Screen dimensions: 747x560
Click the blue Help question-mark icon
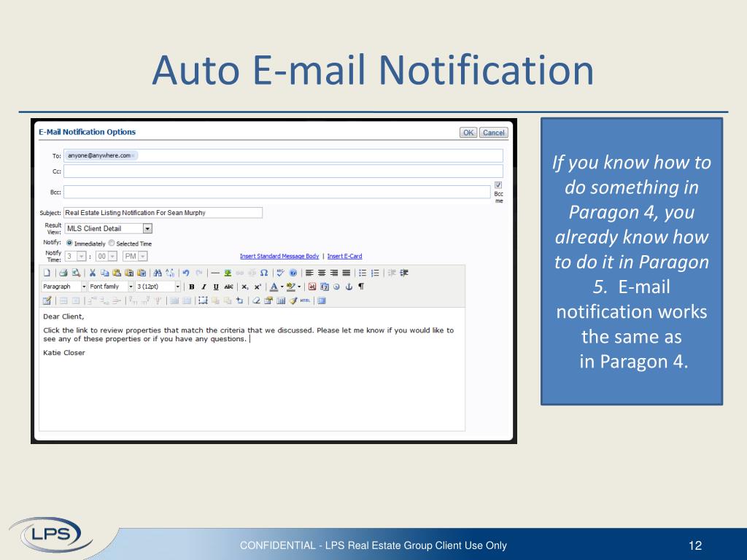click(293, 273)
